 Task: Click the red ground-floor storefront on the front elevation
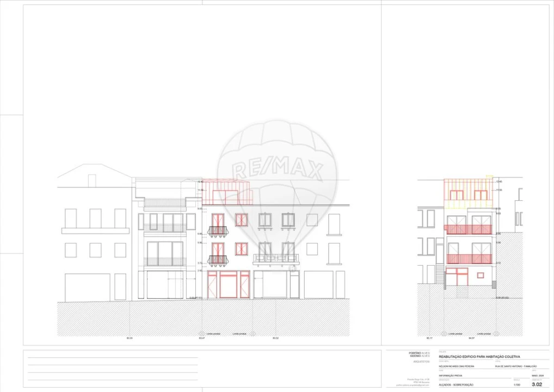tap(229, 285)
